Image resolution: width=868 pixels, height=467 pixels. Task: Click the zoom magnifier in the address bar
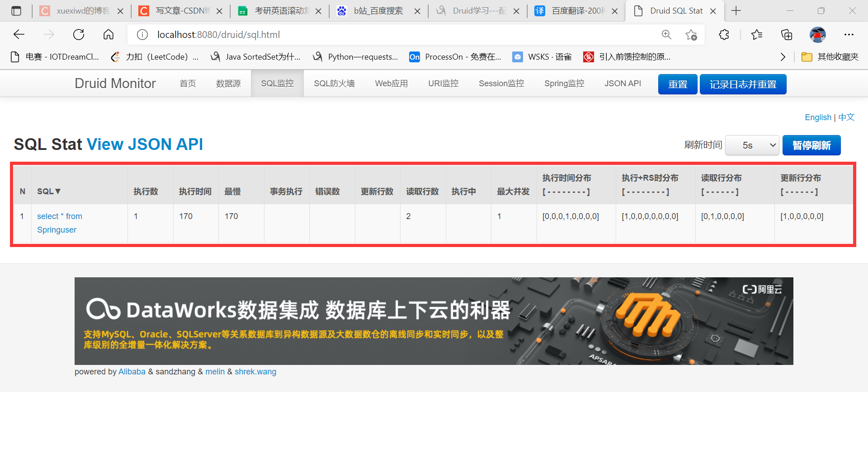[666, 34]
